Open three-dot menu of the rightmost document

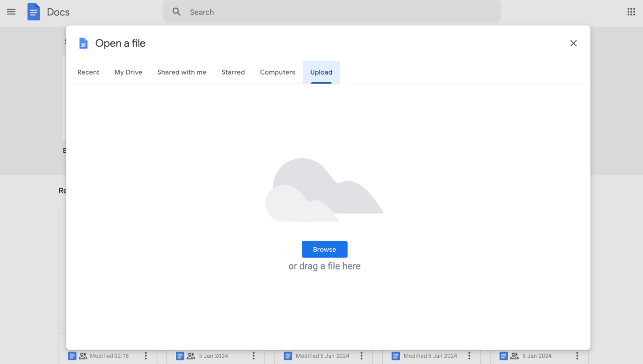(577, 355)
